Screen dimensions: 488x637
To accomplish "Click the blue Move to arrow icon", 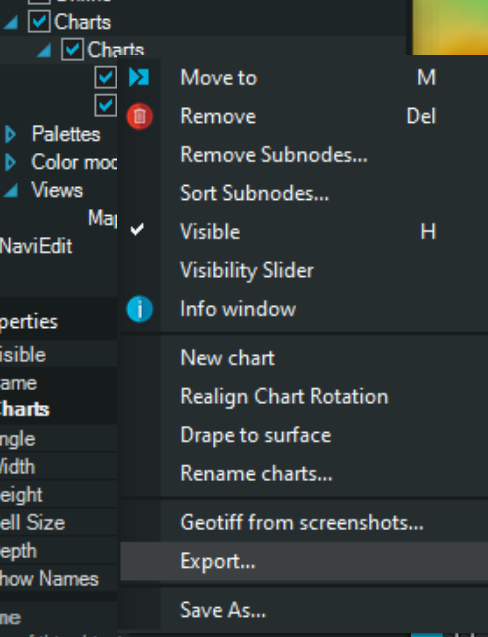I will 139,77.
